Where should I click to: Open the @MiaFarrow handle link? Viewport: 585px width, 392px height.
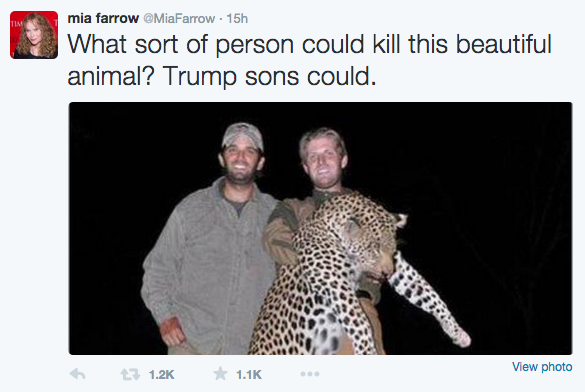pyautogui.click(x=179, y=18)
